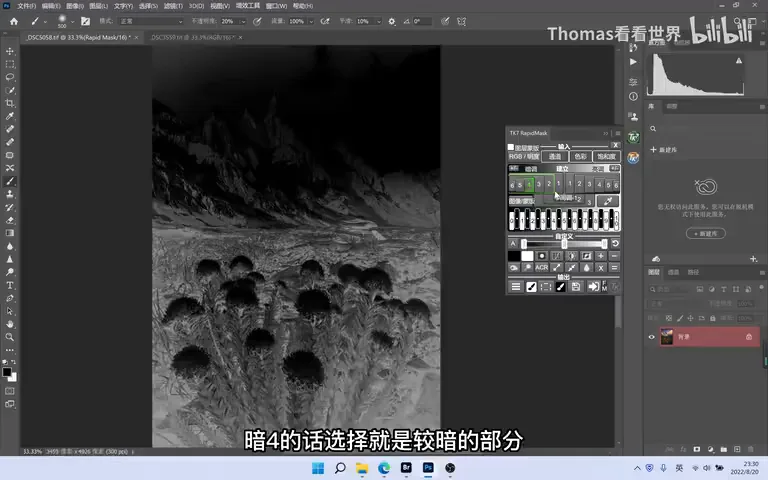Viewport: 768px width, 480px height.
Task: Click the TK7 save output icon
Action: (x=576, y=287)
